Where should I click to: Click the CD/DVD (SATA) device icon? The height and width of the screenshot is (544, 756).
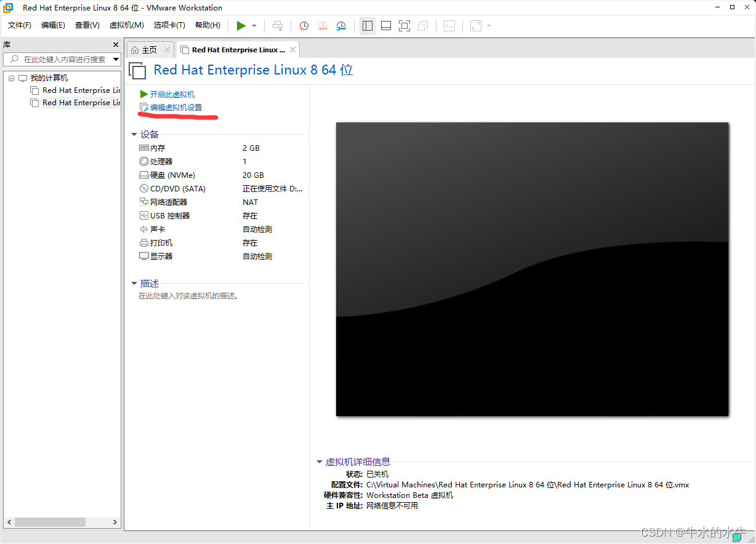click(144, 189)
